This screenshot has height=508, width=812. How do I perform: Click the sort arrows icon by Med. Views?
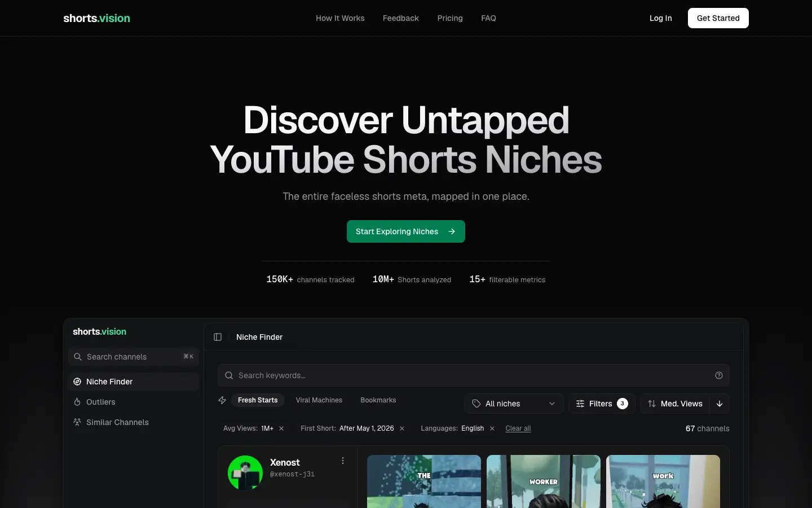[652, 404]
